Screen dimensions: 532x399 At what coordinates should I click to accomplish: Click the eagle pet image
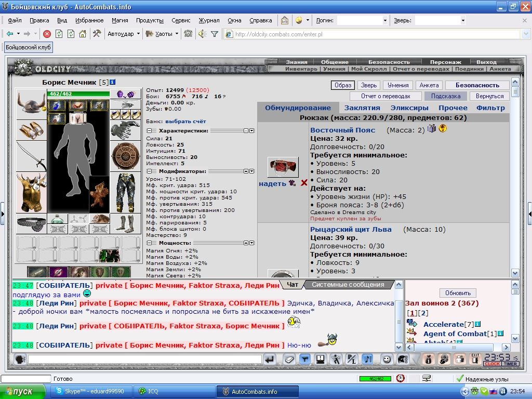pos(99,194)
